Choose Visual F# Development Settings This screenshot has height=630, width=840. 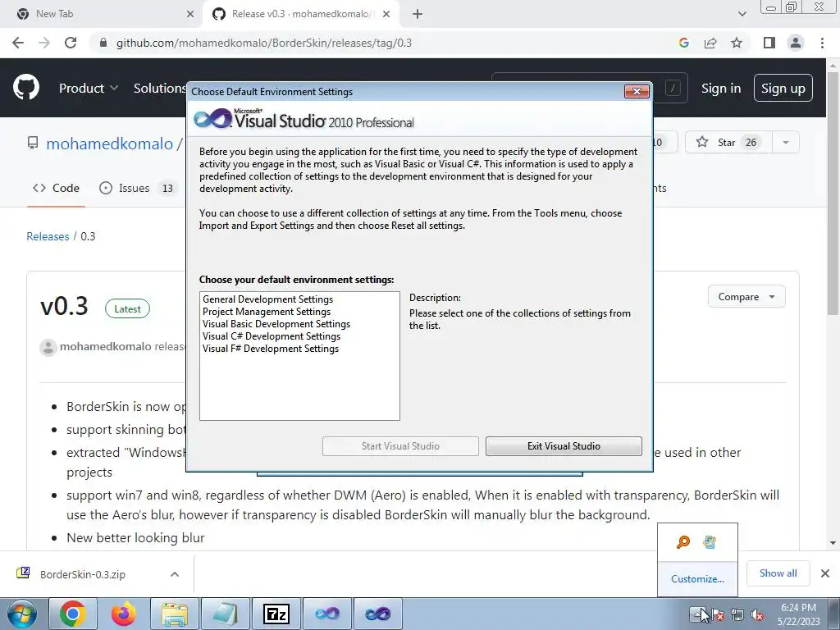tap(271, 349)
